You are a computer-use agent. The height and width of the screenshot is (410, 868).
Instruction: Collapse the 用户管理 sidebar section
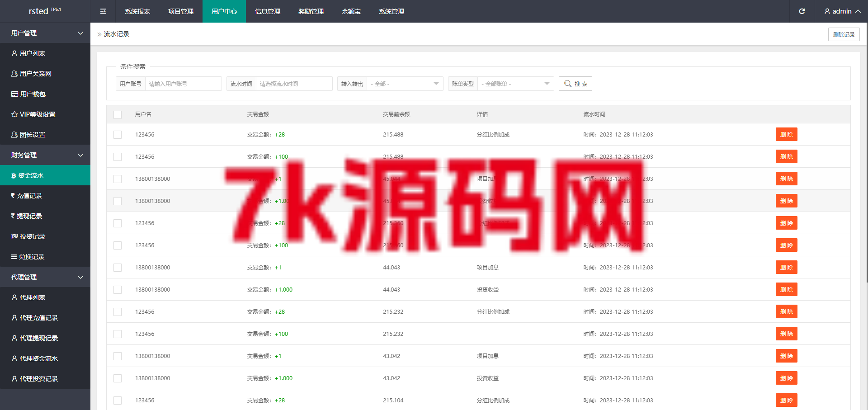point(45,33)
